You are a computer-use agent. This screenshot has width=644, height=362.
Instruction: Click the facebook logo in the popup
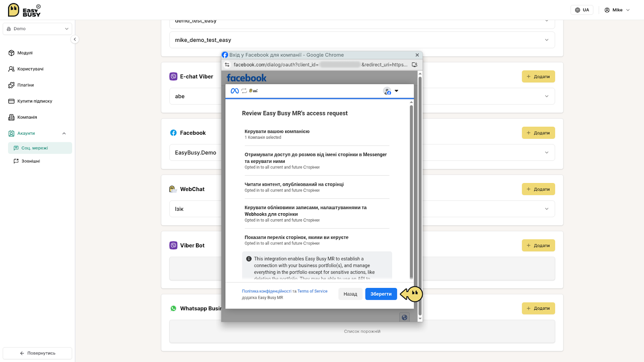pyautogui.click(x=246, y=78)
